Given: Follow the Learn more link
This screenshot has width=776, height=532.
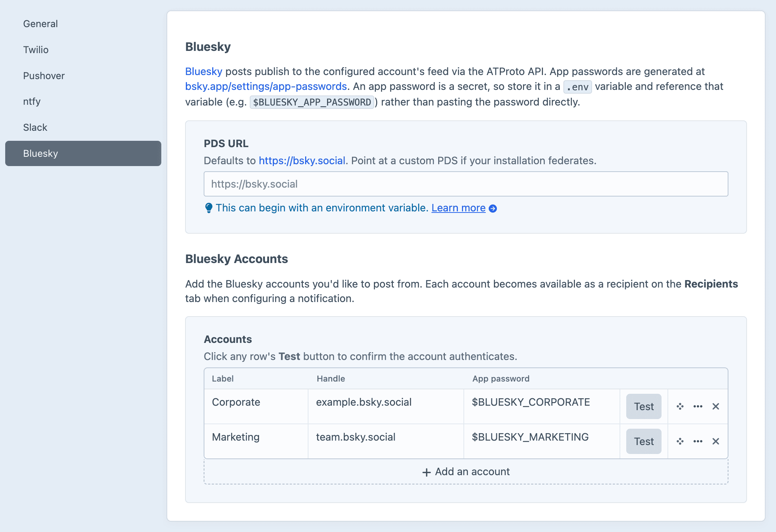Looking at the screenshot, I should pos(459,208).
